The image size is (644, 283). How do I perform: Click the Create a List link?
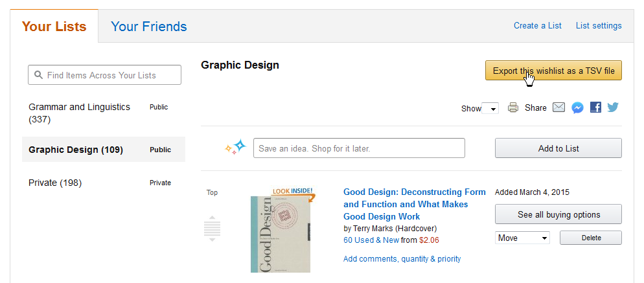pos(537,26)
